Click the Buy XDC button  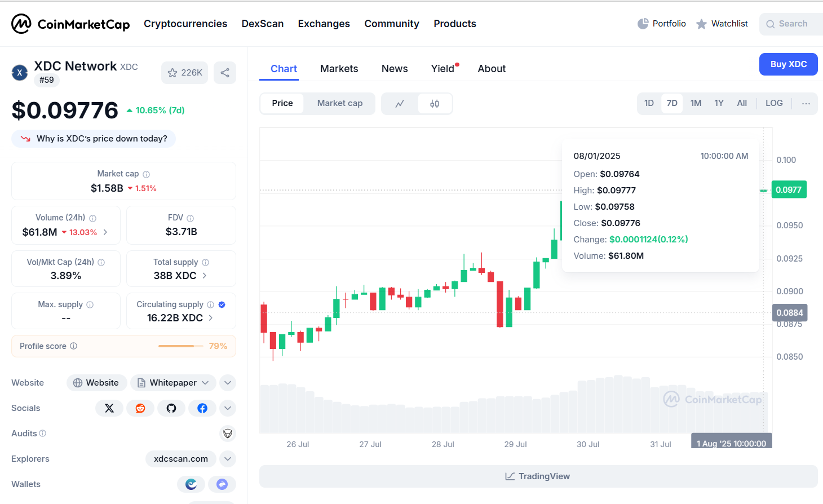(x=789, y=64)
